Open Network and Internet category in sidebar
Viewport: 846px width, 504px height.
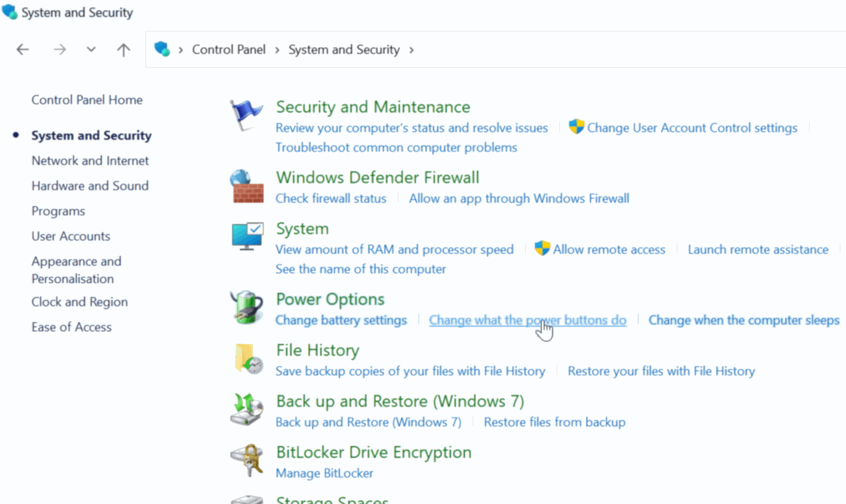(90, 161)
